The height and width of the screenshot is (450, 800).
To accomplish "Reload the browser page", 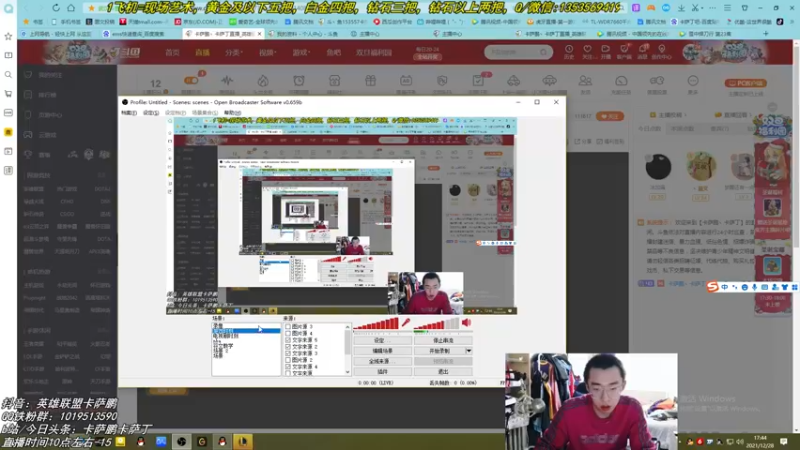I will click(56, 8).
